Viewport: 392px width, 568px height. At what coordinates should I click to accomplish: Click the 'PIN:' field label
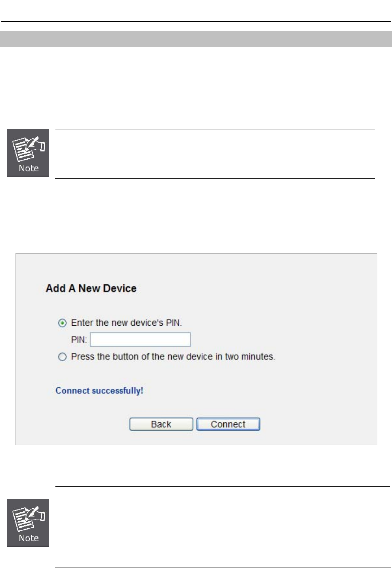(x=79, y=340)
